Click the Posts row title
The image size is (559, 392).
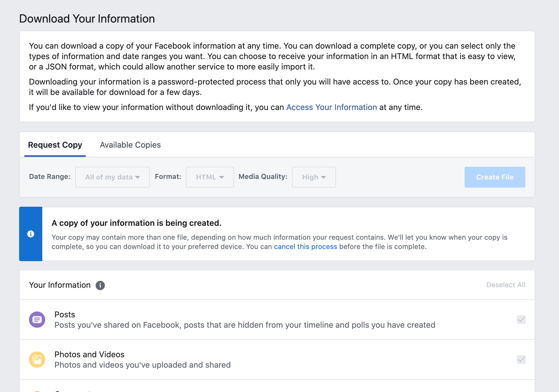(65, 314)
